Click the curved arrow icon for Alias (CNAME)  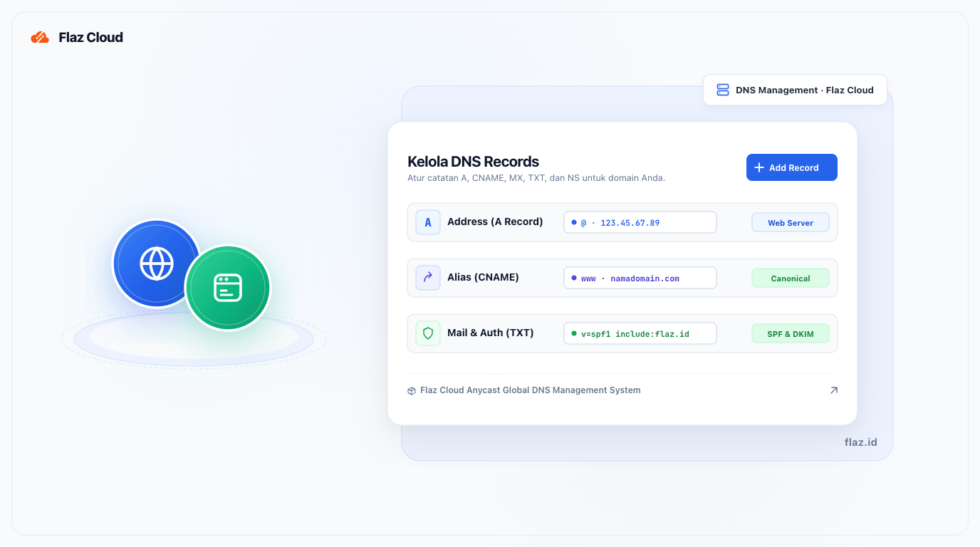click(x=428, y=278)
